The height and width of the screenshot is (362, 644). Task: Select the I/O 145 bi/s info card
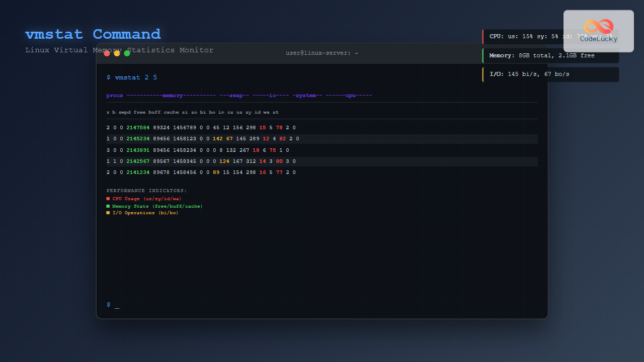coord(550,74)
